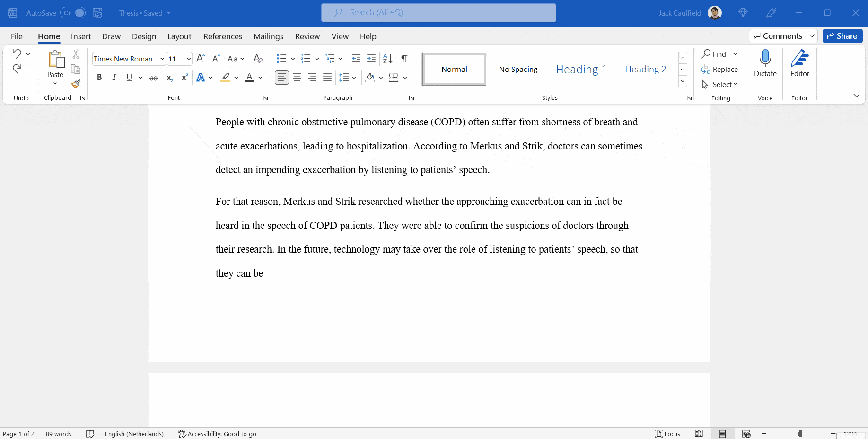Expand the line spacing options
The height and width of the screenshot is (439, 868).
click(354, 77)
